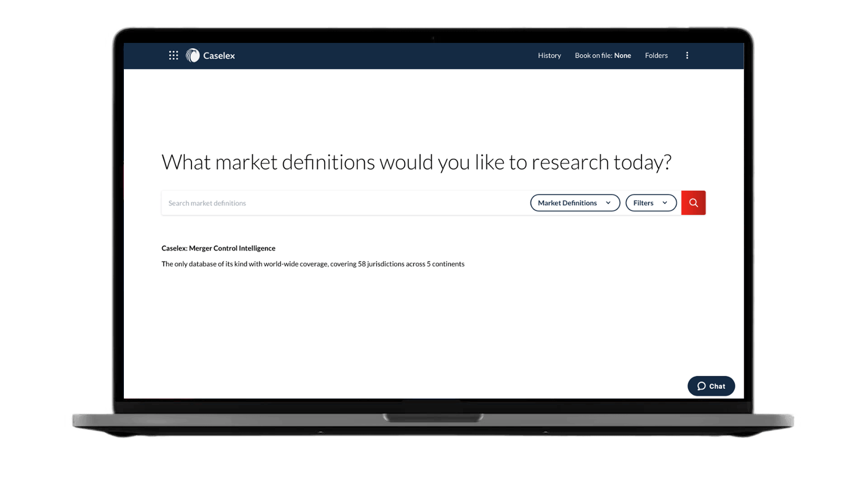
Task: Click Book on file label
Action: 593,56
